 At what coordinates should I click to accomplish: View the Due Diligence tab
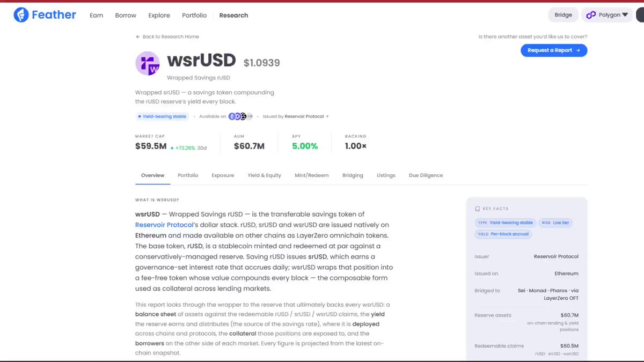(426, 175)
